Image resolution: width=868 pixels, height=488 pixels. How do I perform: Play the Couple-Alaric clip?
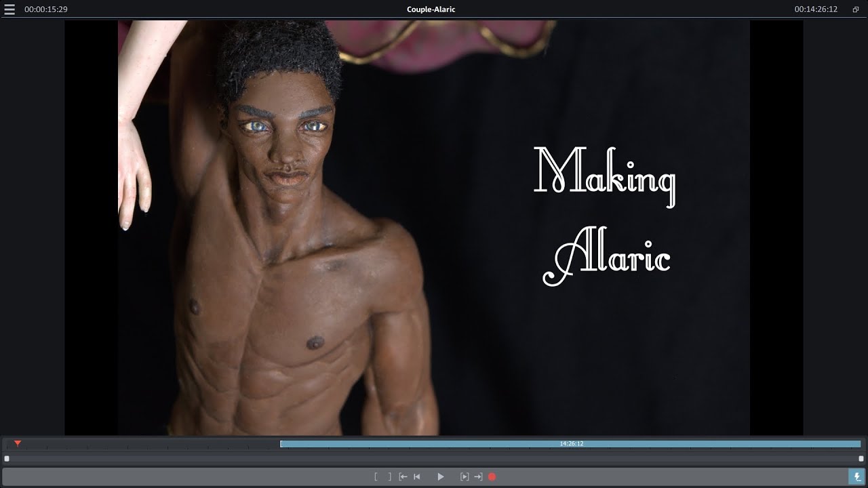click(440, 476)
